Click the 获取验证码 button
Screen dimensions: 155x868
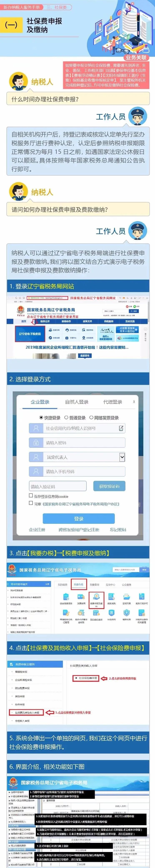tap(109, 486)
